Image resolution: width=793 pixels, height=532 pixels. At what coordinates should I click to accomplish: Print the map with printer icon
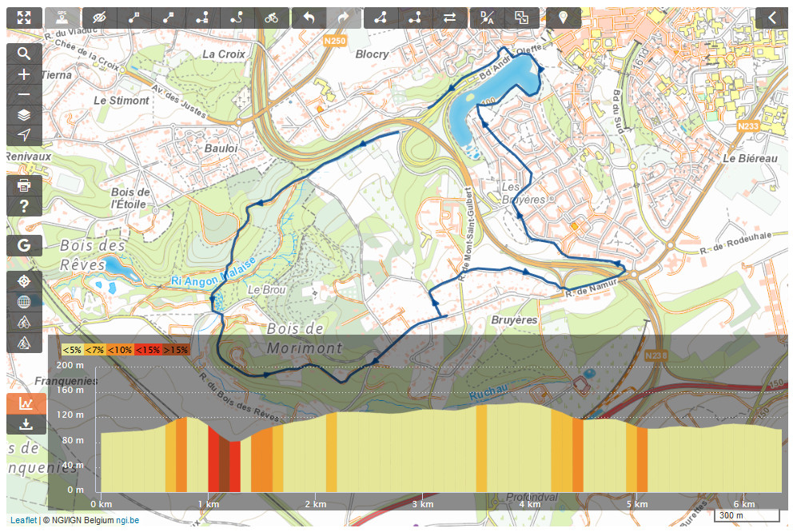click(x=24, y=185)
